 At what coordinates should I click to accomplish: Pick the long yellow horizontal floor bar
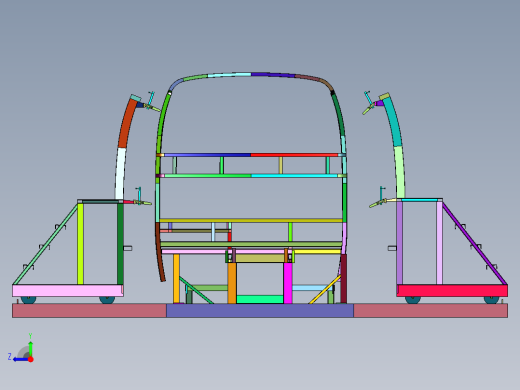click(x=251, y=220)
